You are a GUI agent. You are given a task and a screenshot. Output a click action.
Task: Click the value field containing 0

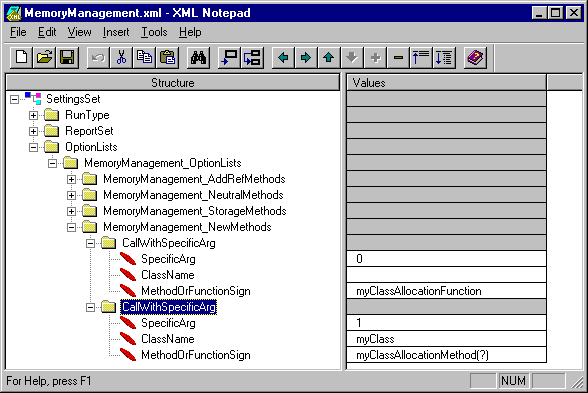(x=446, y=259)
